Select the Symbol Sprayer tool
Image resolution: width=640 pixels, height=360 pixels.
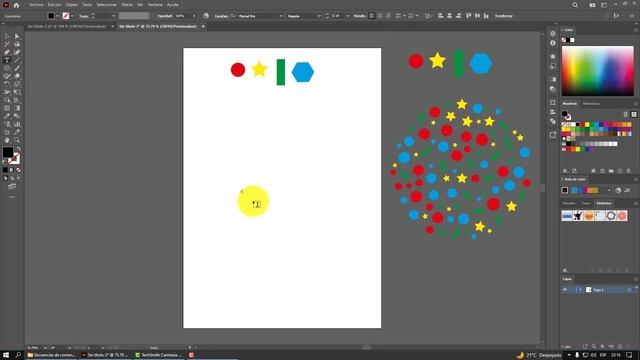tap(7, 124)
